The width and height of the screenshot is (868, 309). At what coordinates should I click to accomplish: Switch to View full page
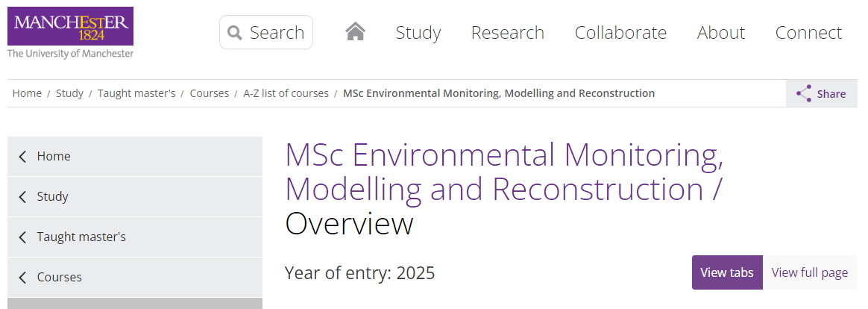tap(809, 272)
